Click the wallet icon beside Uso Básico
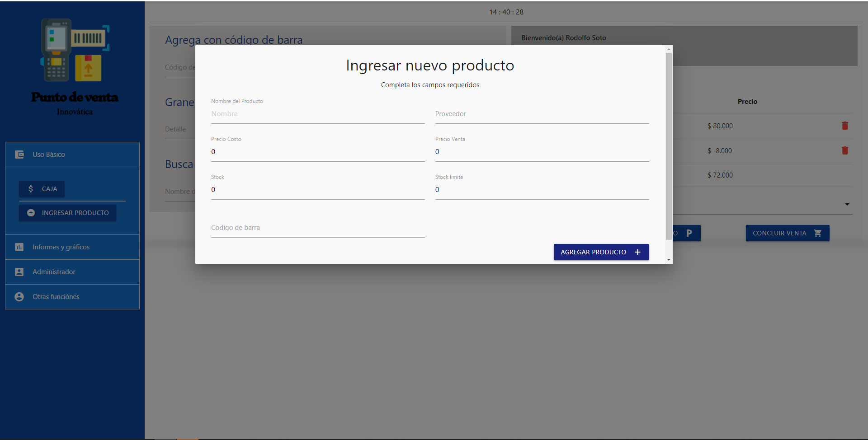This screenshot has width=868, height=440. [19, 154]
